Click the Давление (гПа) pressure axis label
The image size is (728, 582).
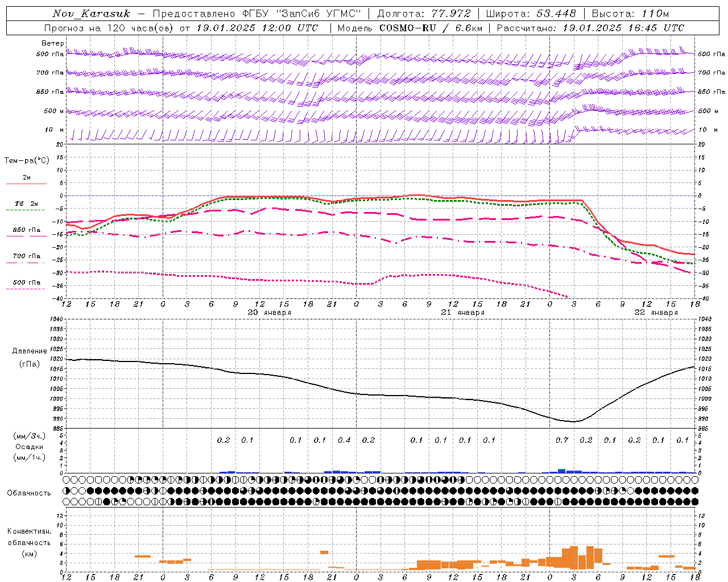(x=30, y=357)
